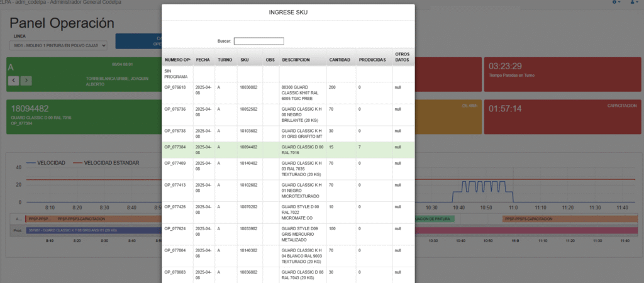644x283 pixels.
Task: Open the LINEA dropdown showing MO1 - MOLINO 1
Action: click(x=60, y=45)
